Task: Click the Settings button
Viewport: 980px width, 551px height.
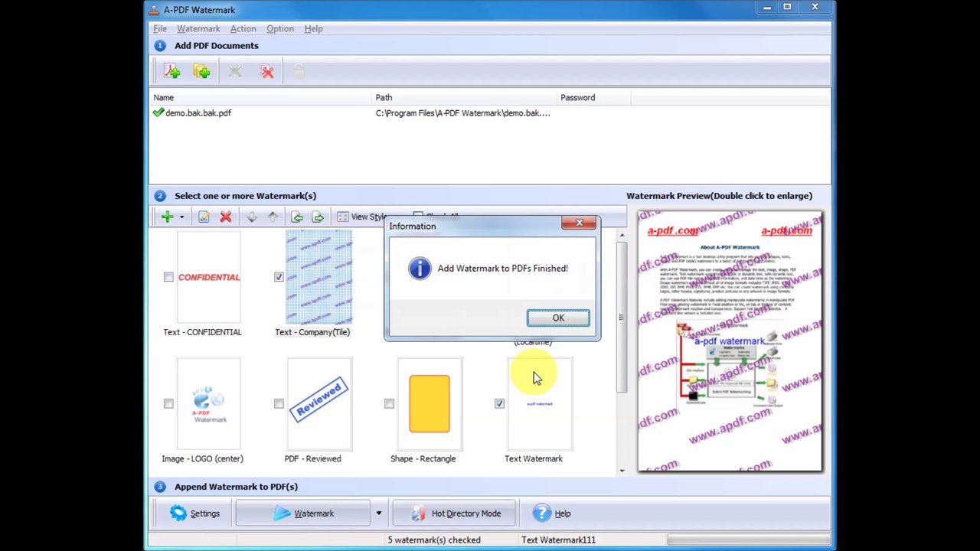Action: pos(195,514)
